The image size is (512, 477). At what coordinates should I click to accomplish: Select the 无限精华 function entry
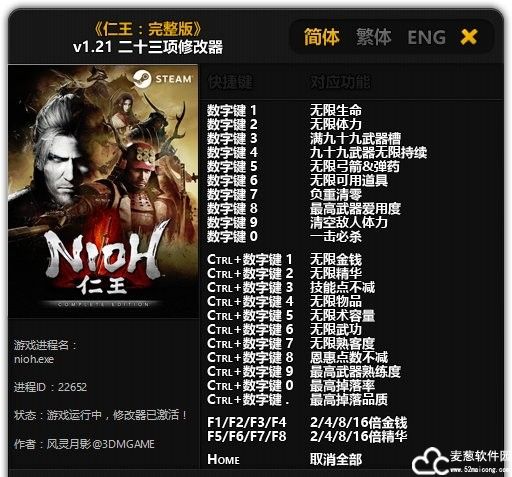point(336,273)
